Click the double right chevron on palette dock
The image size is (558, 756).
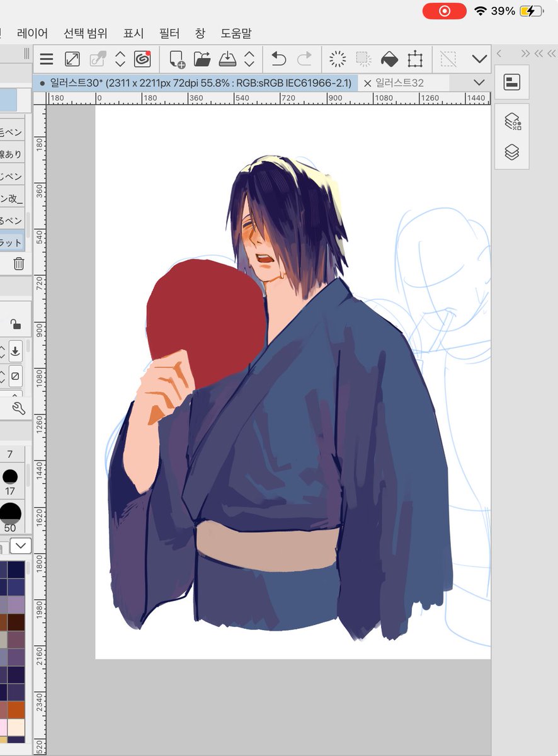526,54
